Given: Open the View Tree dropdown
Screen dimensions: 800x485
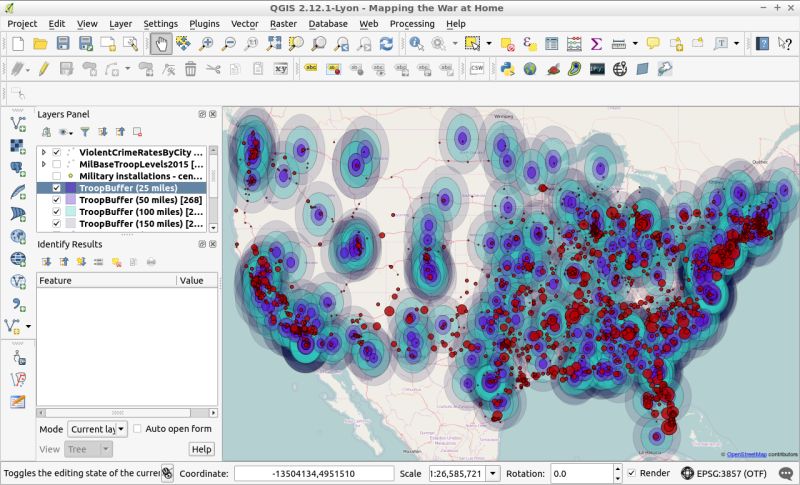Looking at the screenshot, I should click(88, 449).
